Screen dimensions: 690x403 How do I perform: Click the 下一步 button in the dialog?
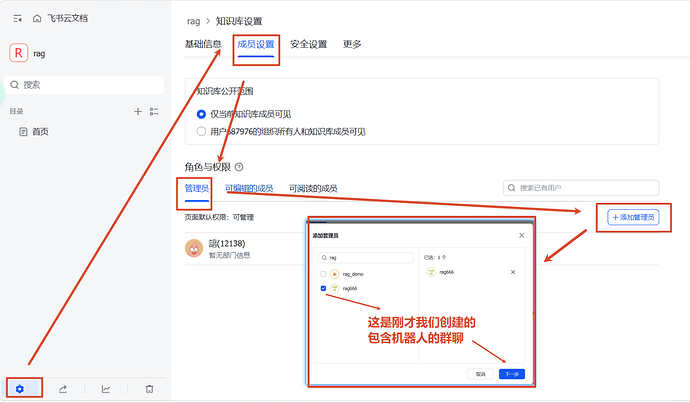click(x=512, y=374)
